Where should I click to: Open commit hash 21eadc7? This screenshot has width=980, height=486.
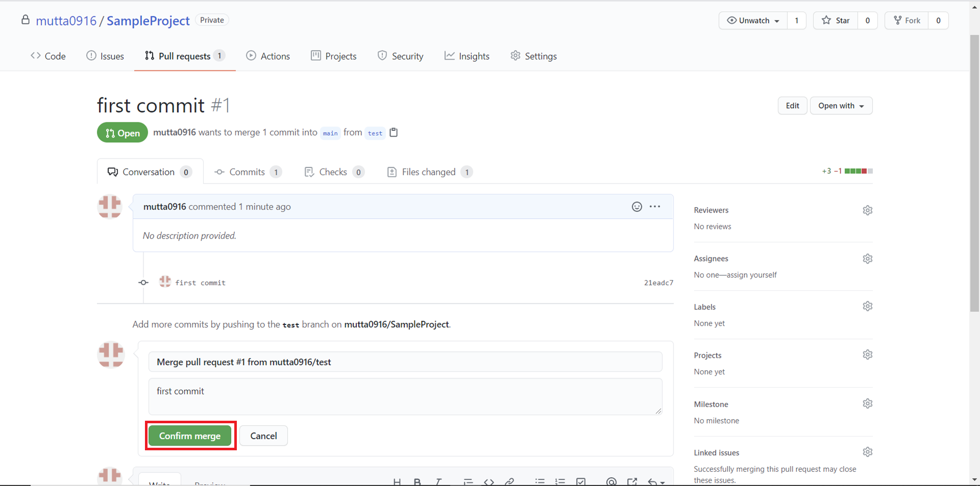click(x=658, y=283)
